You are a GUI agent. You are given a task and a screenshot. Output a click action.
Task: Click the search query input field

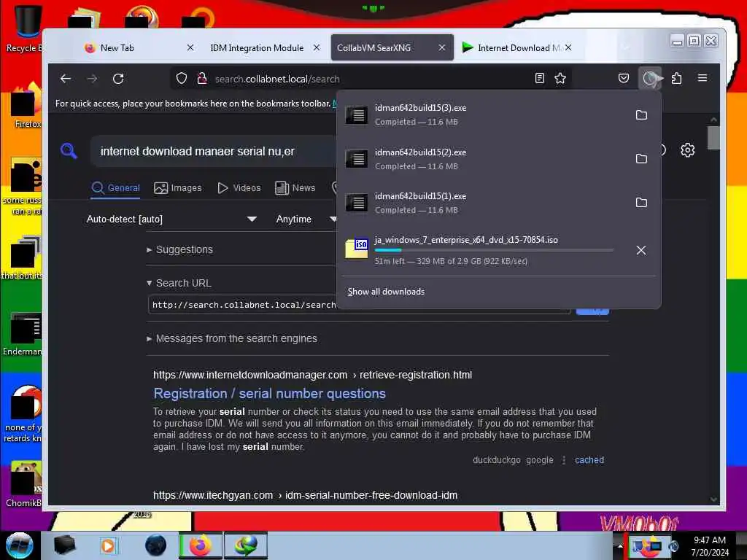(214, 152)
